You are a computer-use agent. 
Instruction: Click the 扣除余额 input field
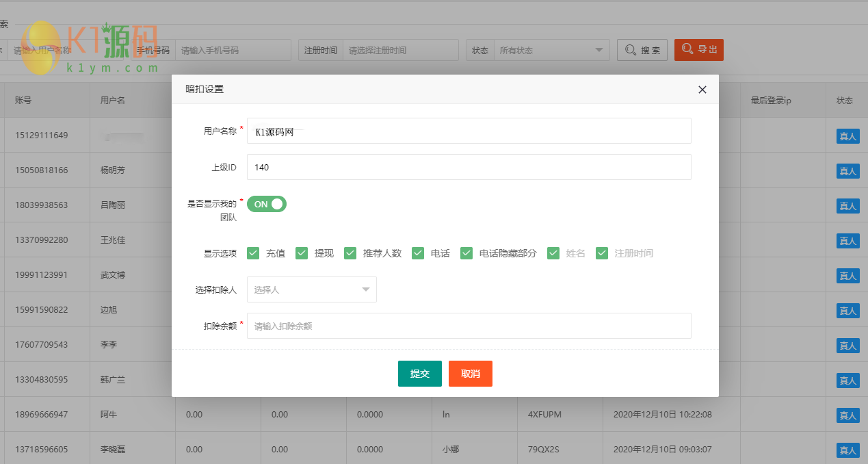469,325
